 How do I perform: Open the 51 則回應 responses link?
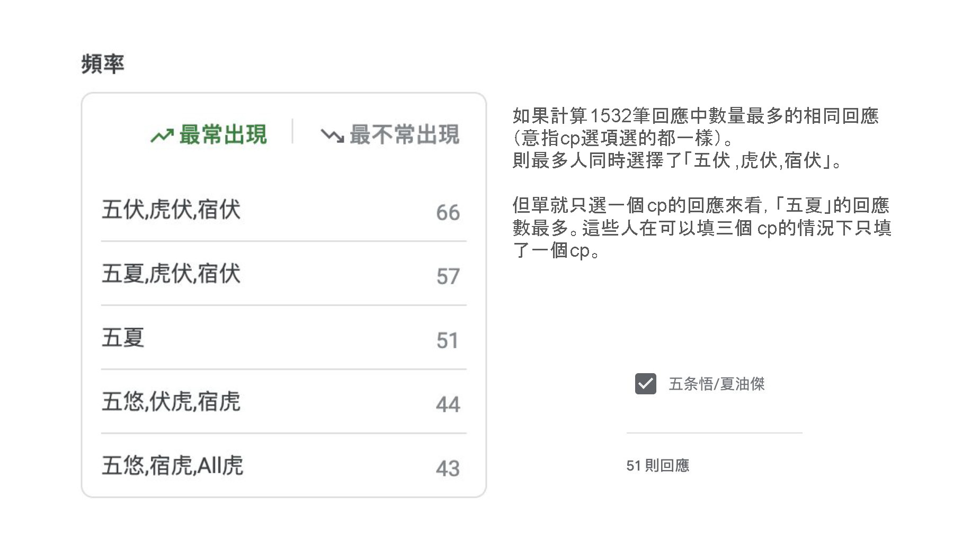[657, 466]
